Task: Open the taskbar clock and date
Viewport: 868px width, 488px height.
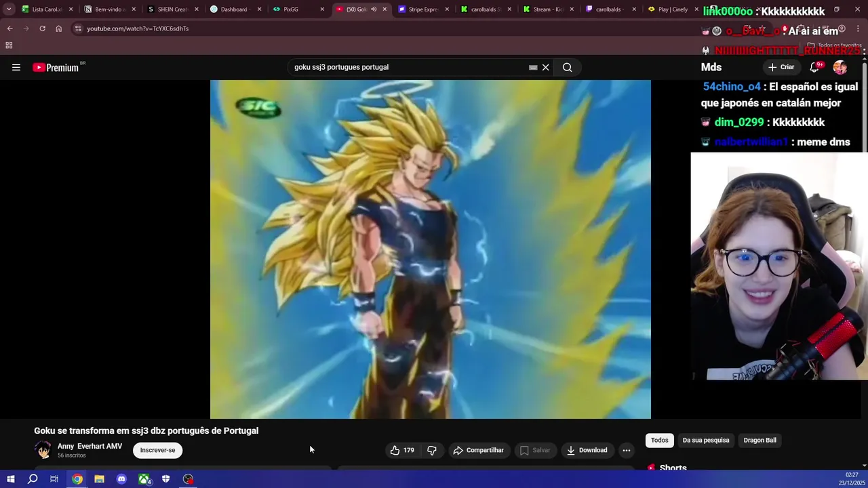Action: [x=852, y=479]
